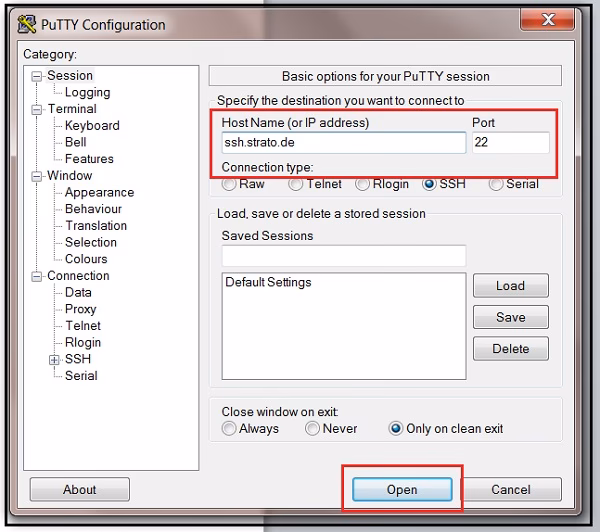Screen dimensions: 600x532
Task: Collapse the Connection tree node
Action: click(x=37, y=276)
